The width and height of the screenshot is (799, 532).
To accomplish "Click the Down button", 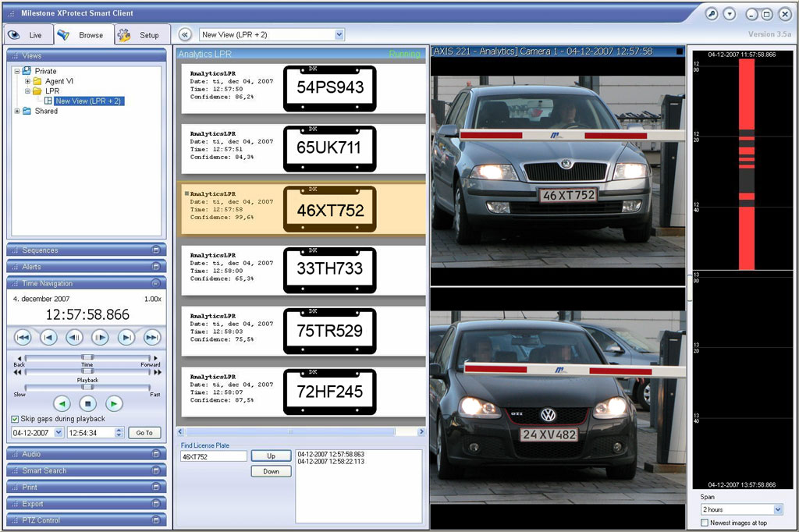I will [x=271, y=471].
